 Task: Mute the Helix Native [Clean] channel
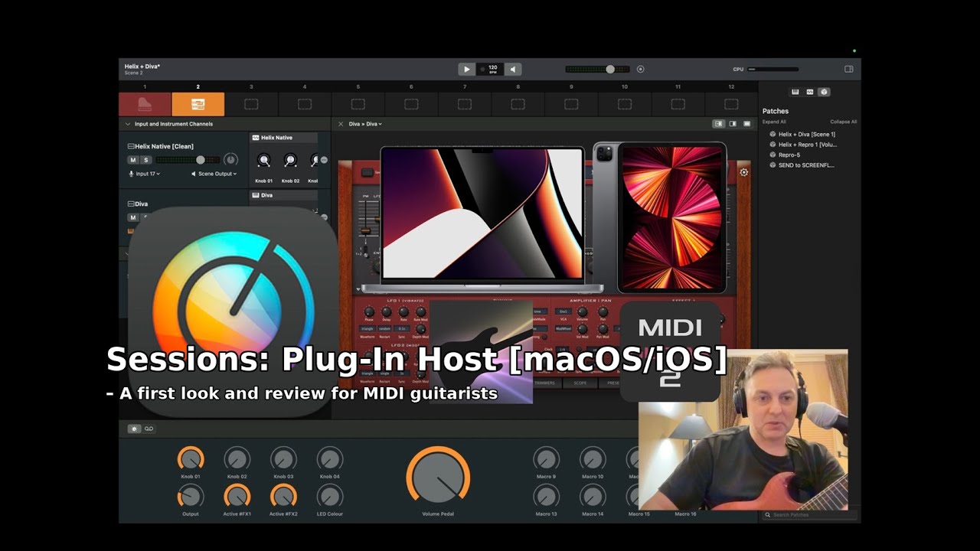tap(133, 160)
